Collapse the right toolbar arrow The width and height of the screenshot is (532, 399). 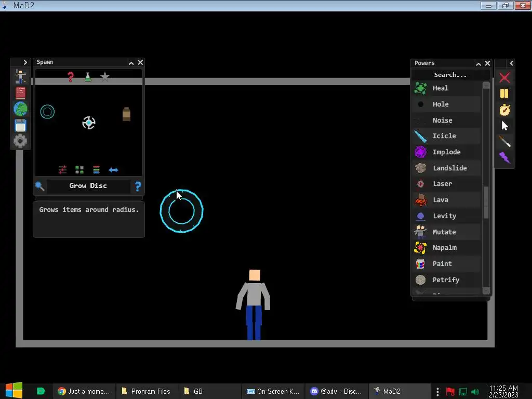tap(511, 63)
